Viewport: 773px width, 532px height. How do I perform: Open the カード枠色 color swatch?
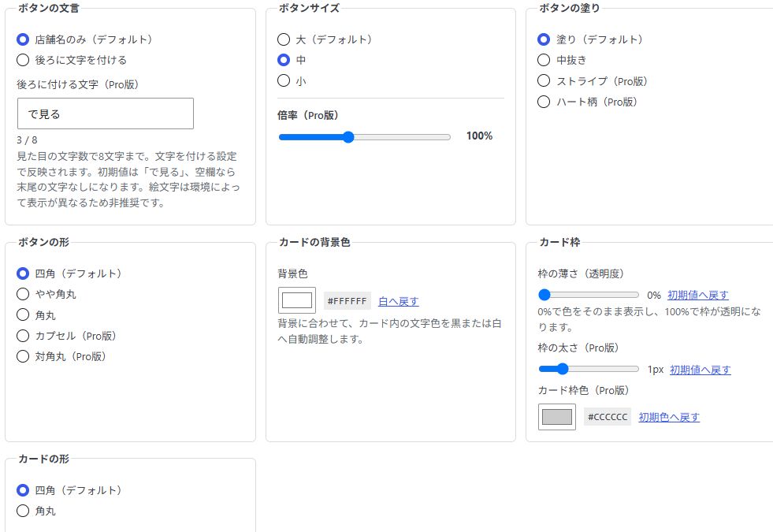(557, 417)
